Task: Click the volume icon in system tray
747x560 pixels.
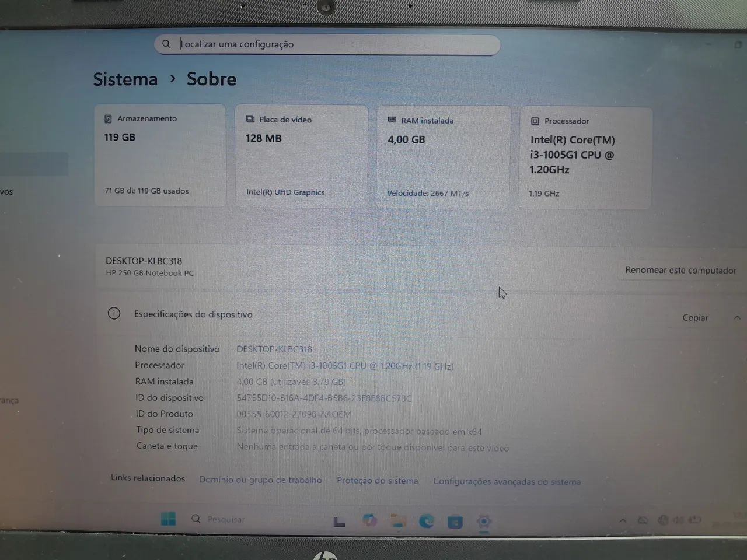Action: click(678, 520)
